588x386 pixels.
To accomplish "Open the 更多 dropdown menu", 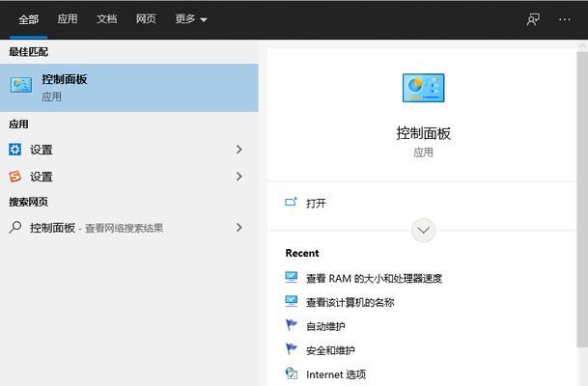I will (x=191, y=18).
